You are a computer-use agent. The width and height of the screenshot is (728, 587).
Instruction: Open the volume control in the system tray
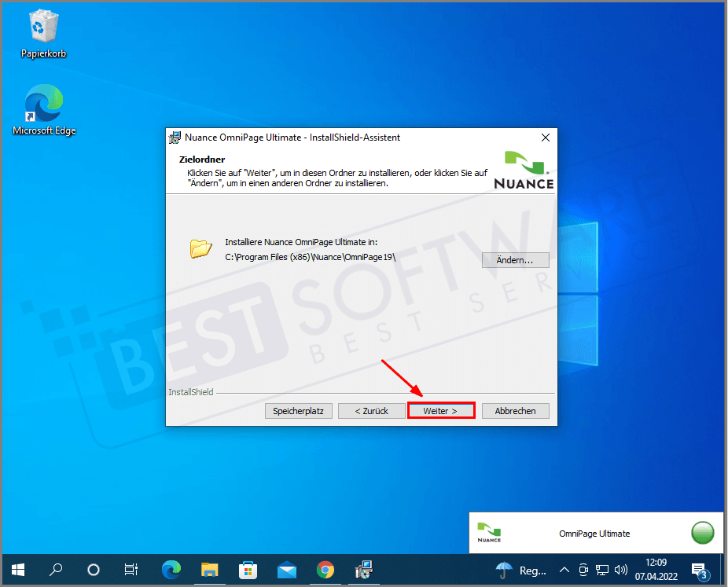click(621, 570)
